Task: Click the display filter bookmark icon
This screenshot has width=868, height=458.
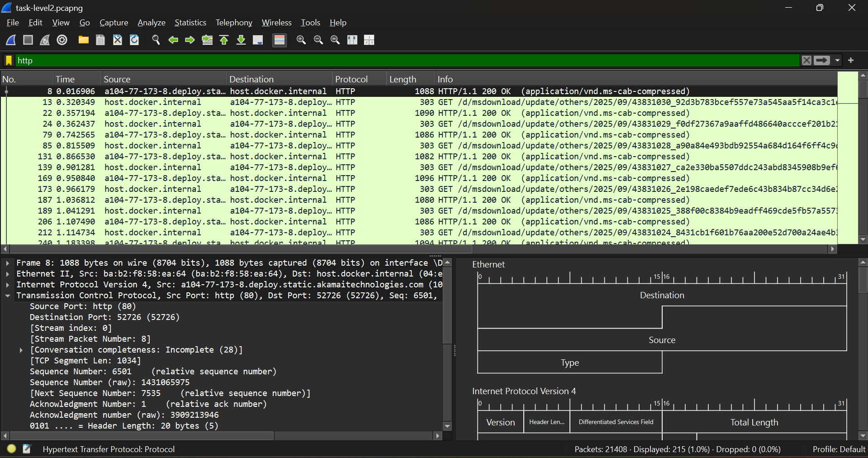Action: 9,60
